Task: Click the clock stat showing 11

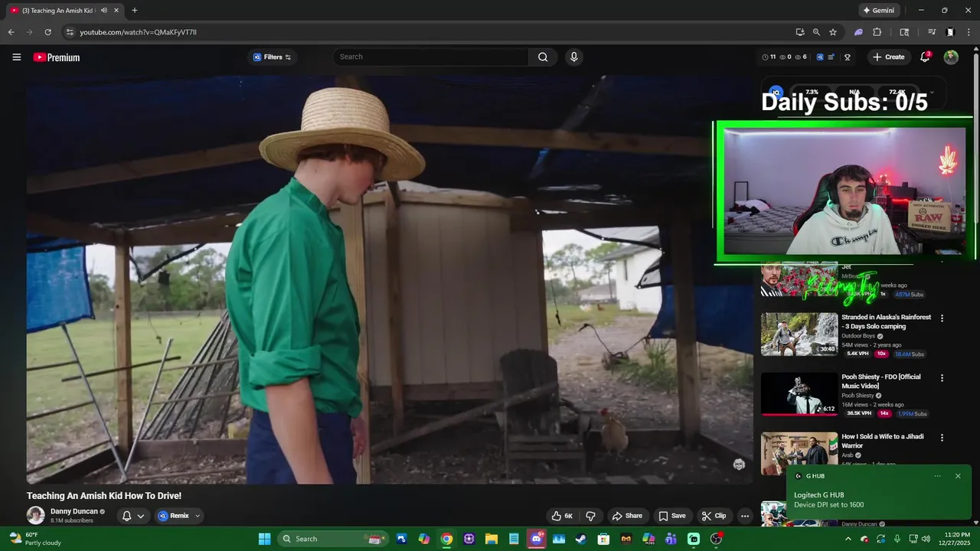Action: 769,57
